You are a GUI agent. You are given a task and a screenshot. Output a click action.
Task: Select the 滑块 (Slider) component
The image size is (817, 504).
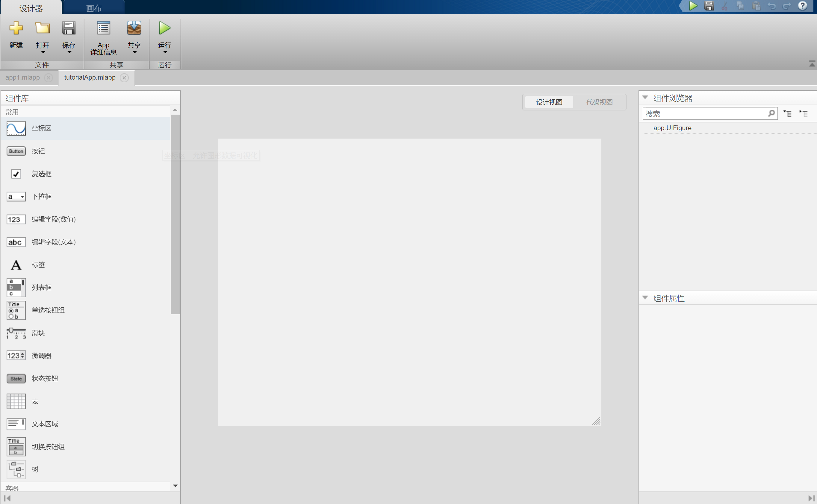[38, 333]
